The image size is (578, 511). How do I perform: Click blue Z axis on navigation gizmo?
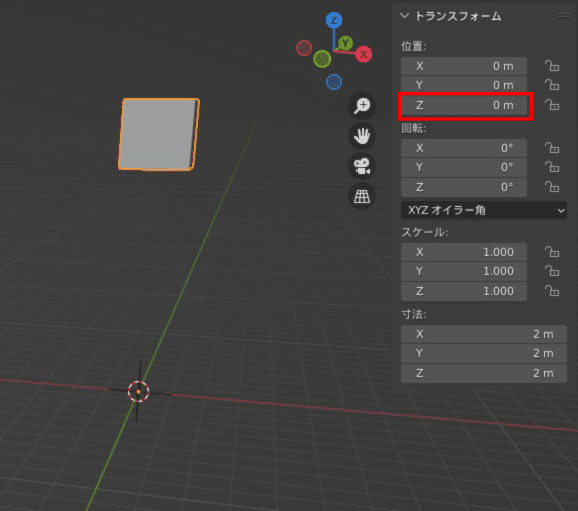334,20
